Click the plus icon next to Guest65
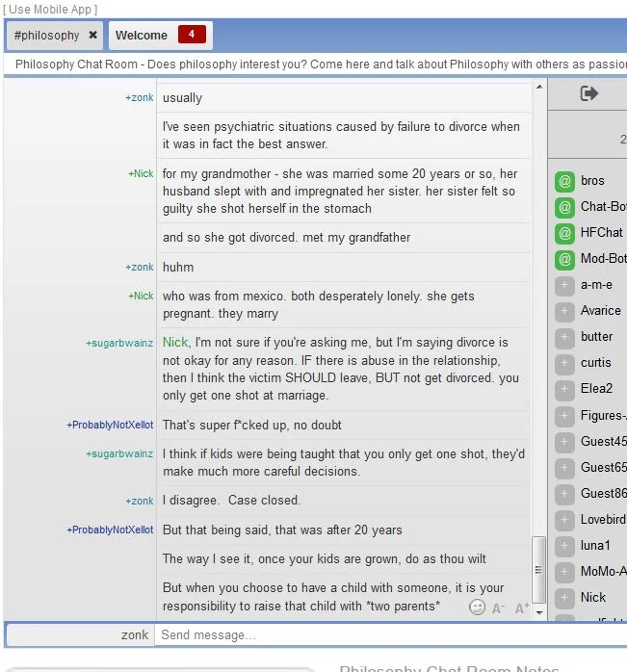The image size is (627, 672). point(564,469)
